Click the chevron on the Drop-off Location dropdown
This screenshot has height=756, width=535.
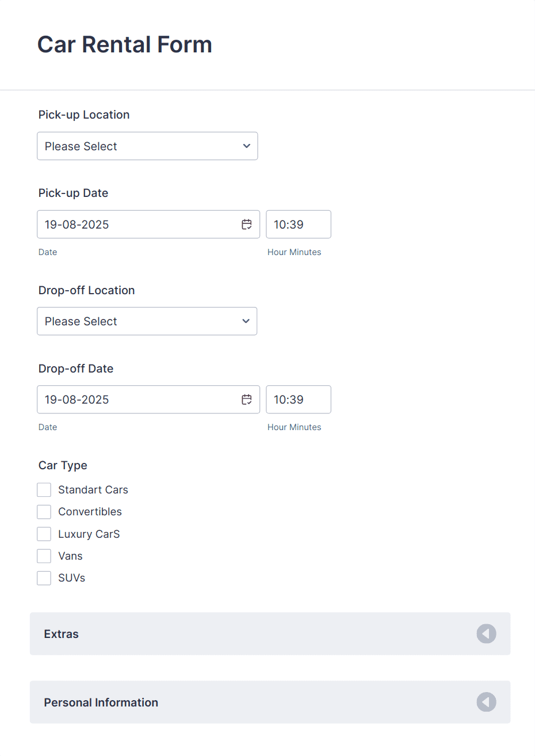(x=245, y=321)
